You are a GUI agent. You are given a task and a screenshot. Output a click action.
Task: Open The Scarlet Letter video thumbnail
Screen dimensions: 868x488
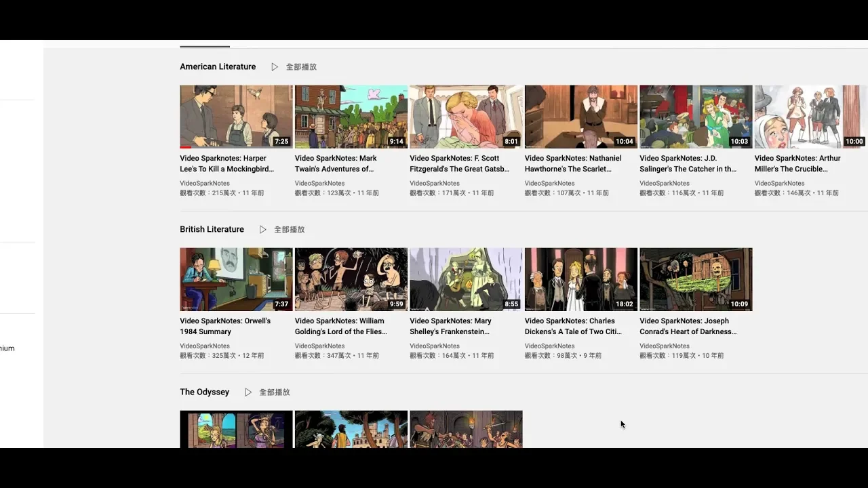(x=580, y=117)
